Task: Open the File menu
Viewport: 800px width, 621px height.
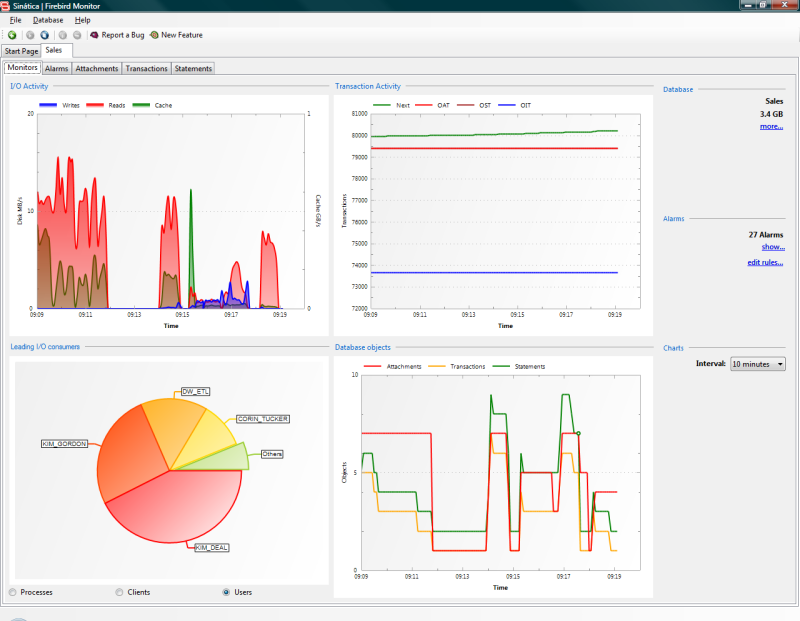Action: tap(15, 20)
